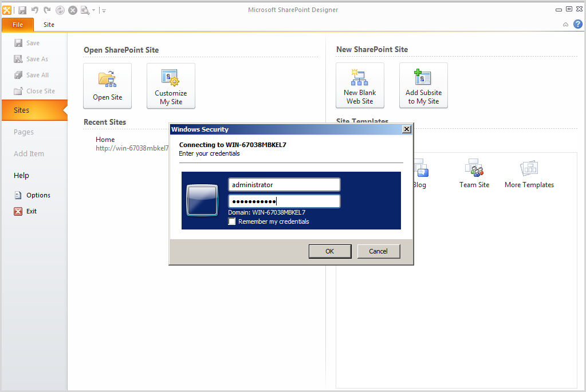The width and height of the screenshot is (586, 392).
Task: Minimize the SharePoint Designer window
Action: point(559,10)
